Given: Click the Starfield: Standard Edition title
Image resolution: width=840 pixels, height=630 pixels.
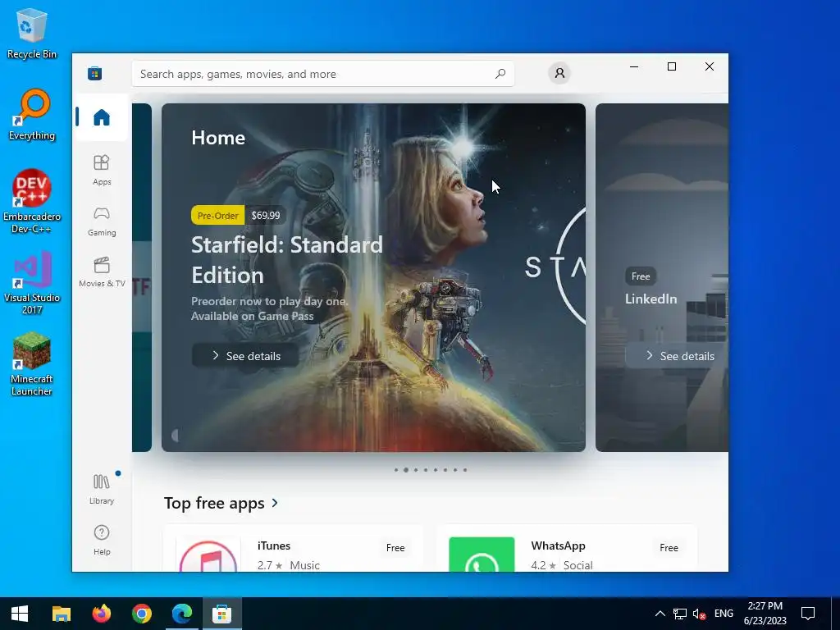Looking at the screenshot, I should point(287,260).
